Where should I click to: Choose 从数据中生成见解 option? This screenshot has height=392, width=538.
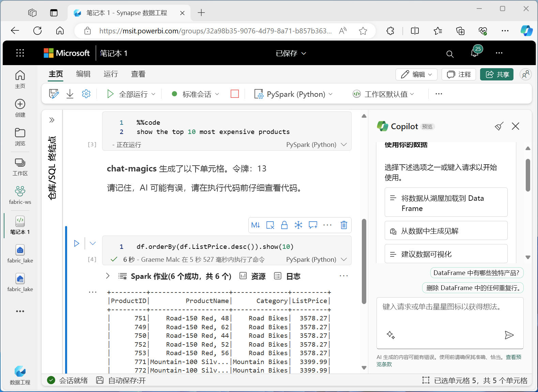446,231
